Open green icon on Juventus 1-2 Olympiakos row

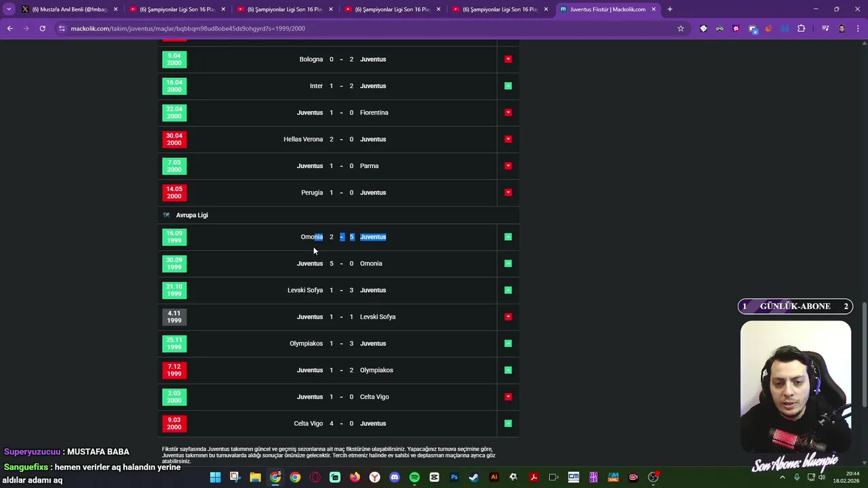(x=508, y=370)
